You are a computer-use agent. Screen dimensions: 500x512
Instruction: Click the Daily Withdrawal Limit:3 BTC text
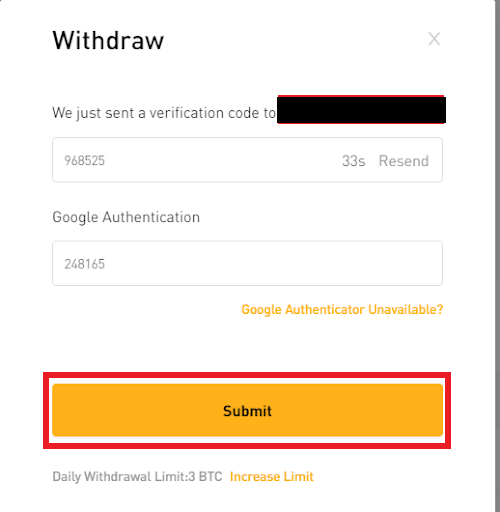point(137,477)
